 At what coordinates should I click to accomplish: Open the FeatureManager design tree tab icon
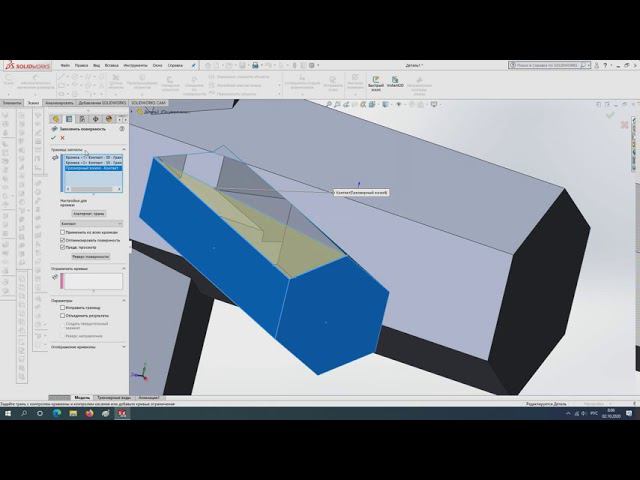[x=56, y=119]
